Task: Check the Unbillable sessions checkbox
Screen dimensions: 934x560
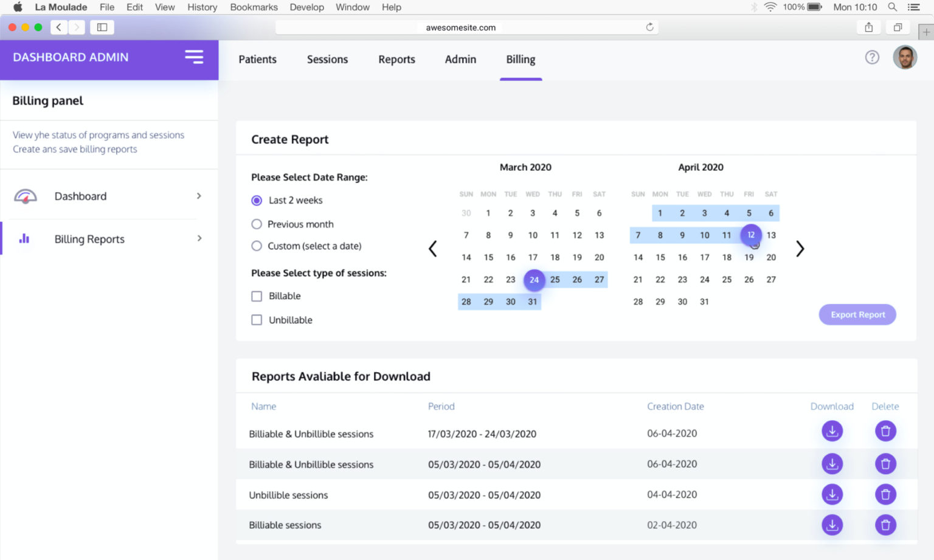Action: click(x=257, y=320)
